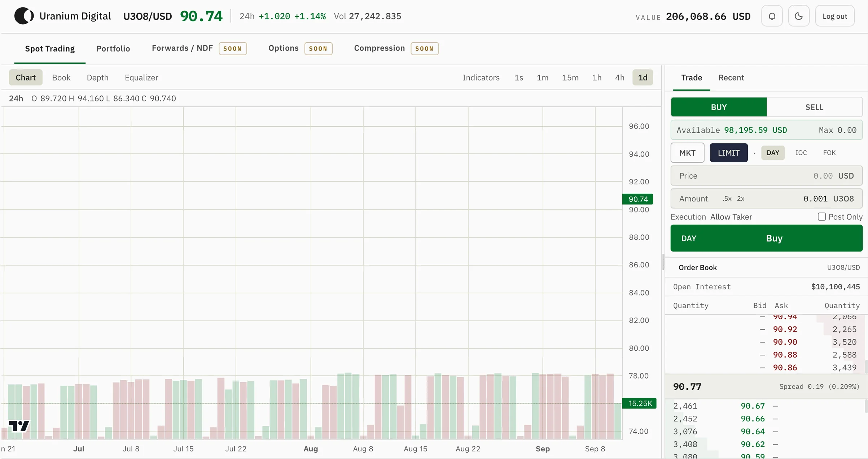
Task: Click the 90.74 price label on axis
Action: tap(637, 199)
